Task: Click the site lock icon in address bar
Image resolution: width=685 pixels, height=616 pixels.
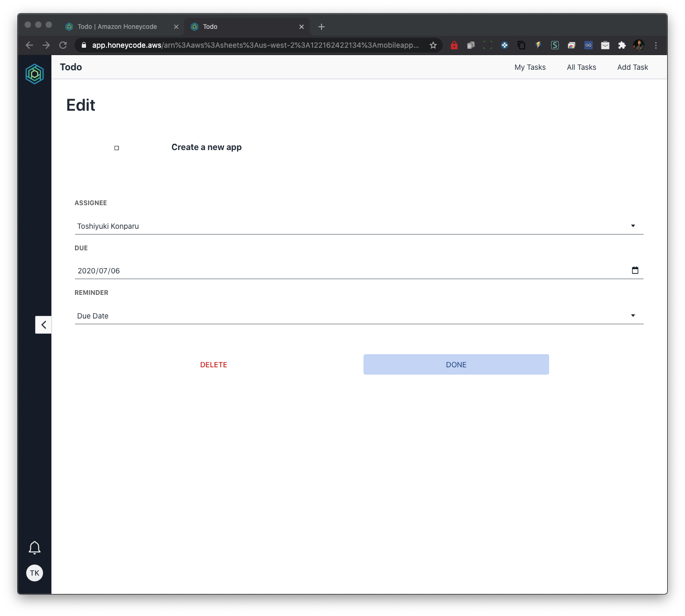Action: (84, 45)
